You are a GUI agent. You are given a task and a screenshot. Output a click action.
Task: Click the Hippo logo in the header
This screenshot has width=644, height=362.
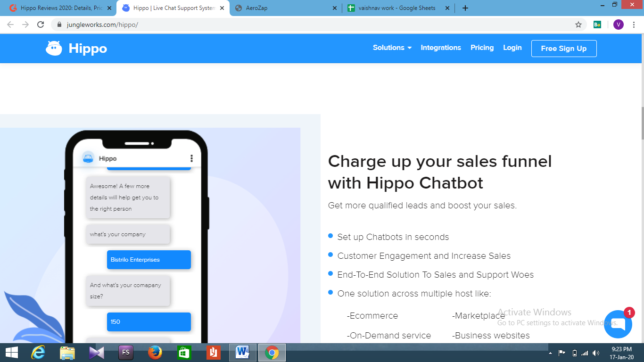76,49
